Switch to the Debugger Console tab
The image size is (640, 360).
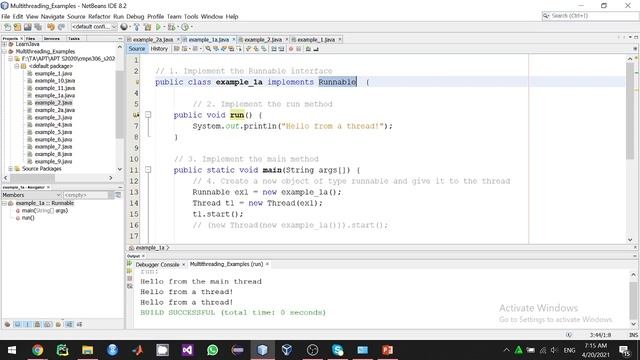coord(157,264)
